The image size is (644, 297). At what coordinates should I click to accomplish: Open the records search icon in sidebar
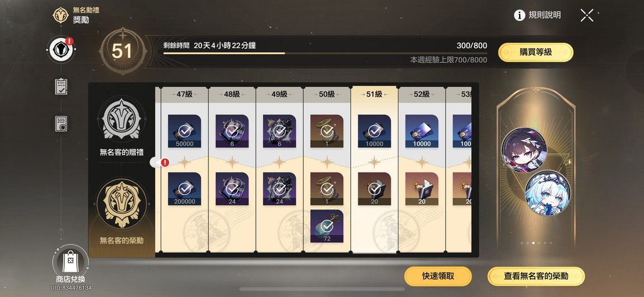click(61, 124)
